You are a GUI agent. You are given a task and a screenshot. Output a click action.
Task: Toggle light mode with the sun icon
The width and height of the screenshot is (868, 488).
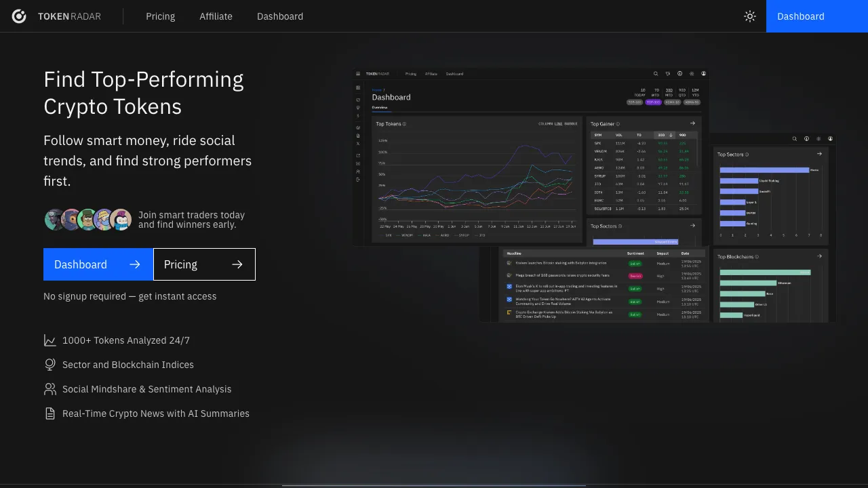pyautogui.click(x=750, y=16)
